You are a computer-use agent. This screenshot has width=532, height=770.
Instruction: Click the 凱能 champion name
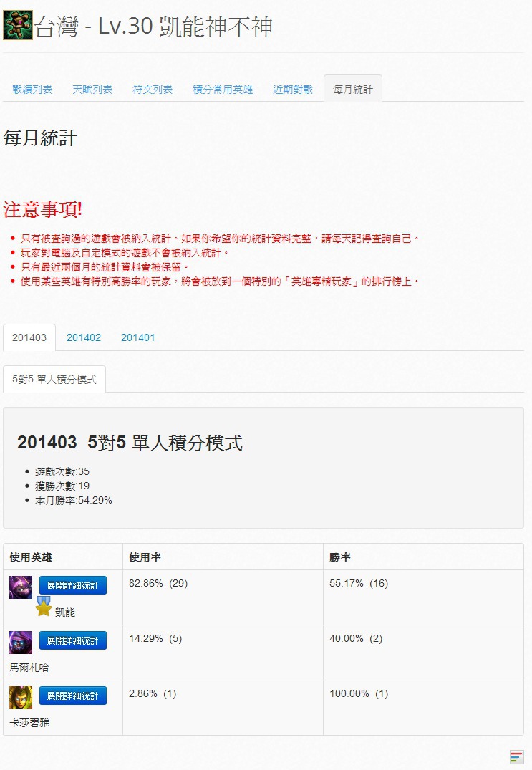(64, 612)
